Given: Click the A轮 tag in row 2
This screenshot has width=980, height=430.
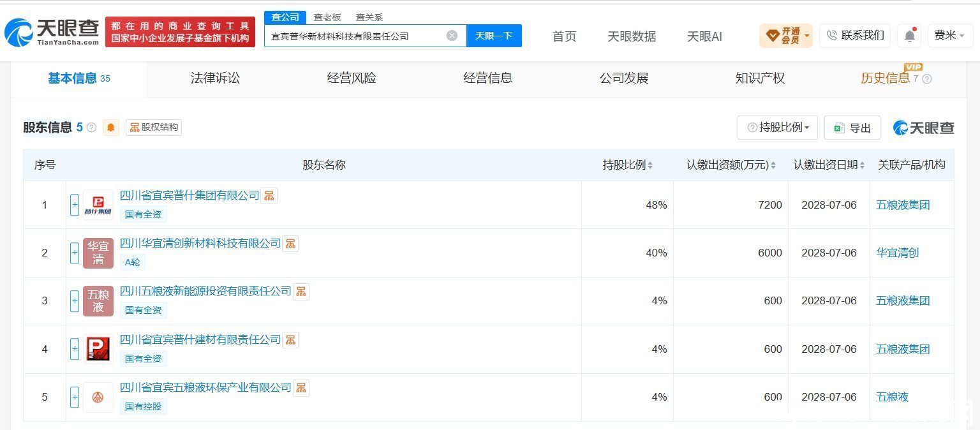Looking at the screenshot, I should coord(133,262).
